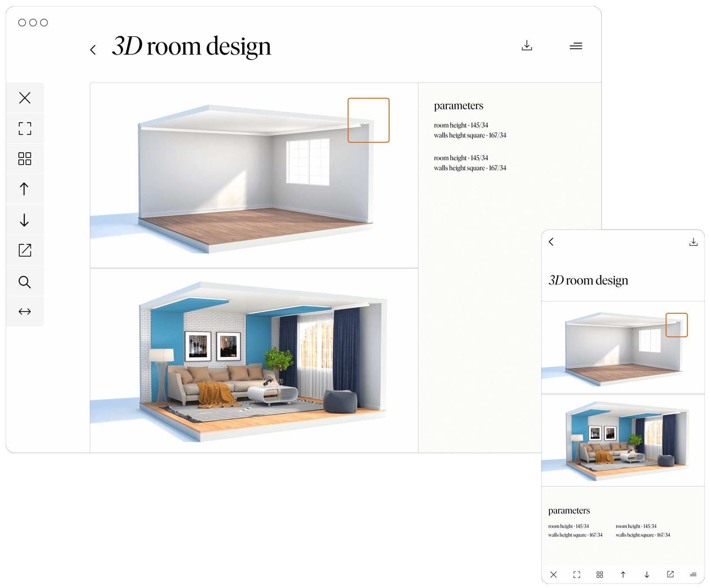Viewport: 710px width, 588px height.
Task: Open the grid view on the mobile toolbar
Action: click(x=600, y=574)
